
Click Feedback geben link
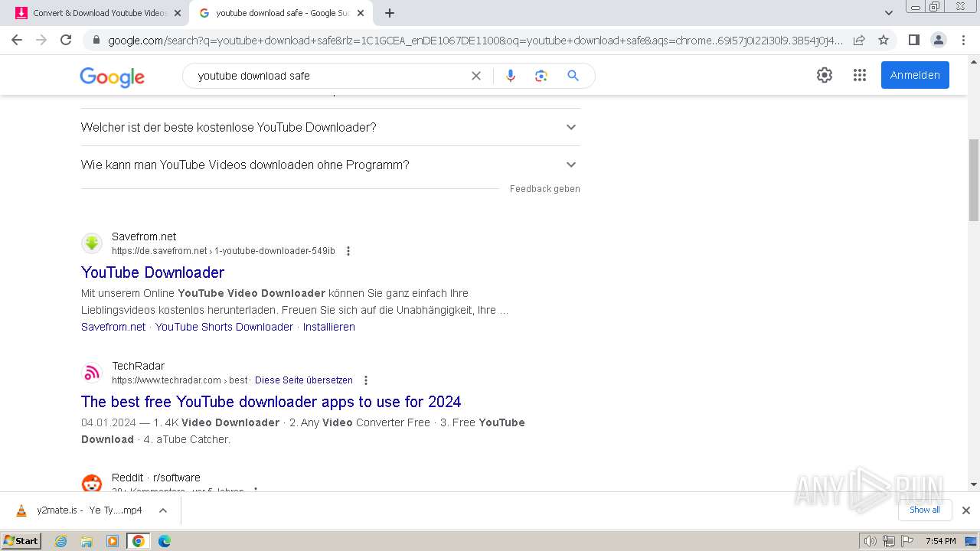(x=545, y=189)
